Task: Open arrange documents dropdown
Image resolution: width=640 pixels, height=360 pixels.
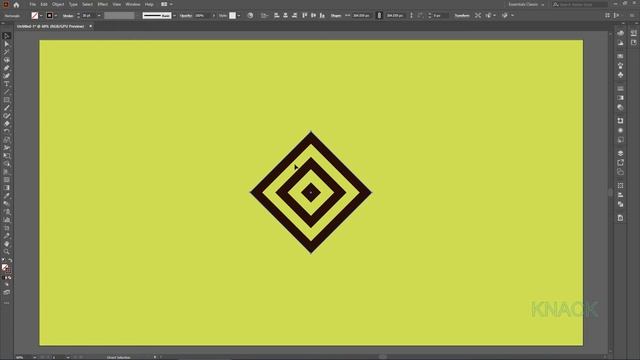Action: pyautogui.click(x=167, y=4)
